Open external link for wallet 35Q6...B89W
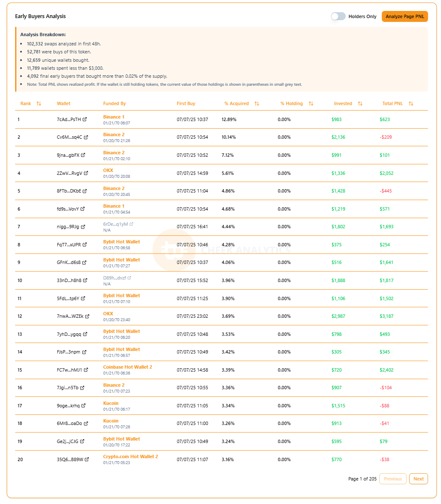 tap(87, 459)
